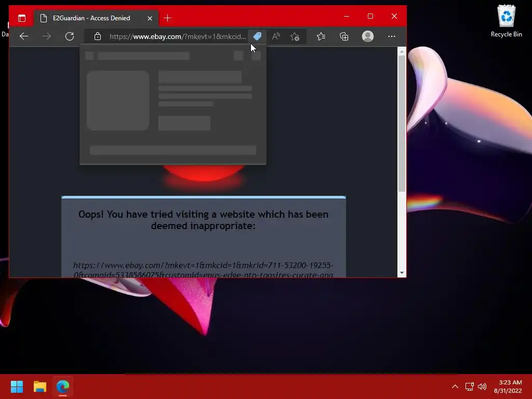Open the network status tray icon
The image size is (532, 399).
(469, 387)
